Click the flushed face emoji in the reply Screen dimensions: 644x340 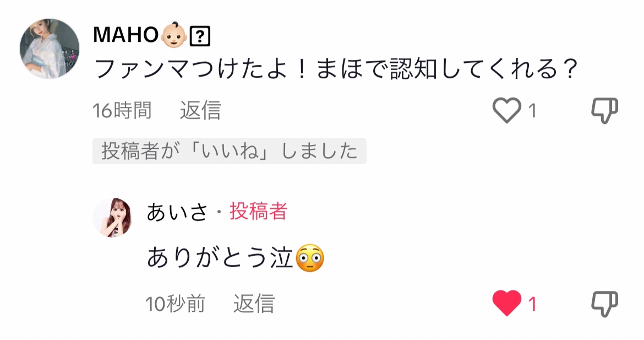310,258
